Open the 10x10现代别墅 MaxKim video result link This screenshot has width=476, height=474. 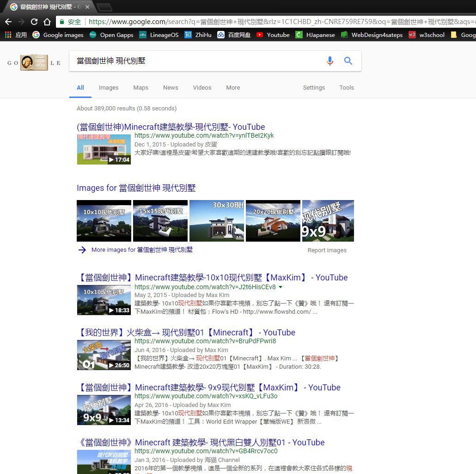click(213, 278)
